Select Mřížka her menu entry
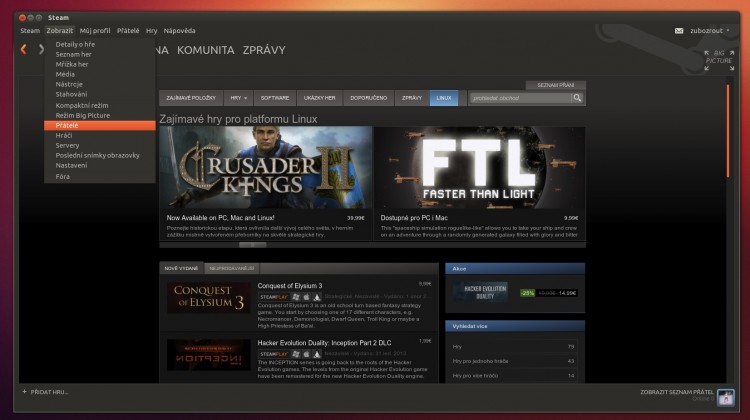Image resolution: width=750 pixels, height=420 pixels. (99, 64)
